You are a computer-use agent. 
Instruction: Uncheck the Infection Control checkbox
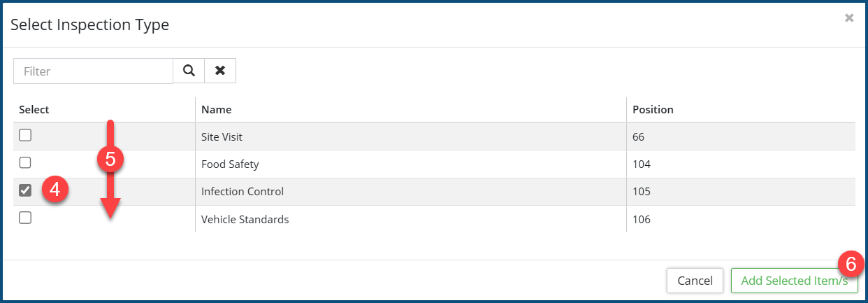coord(25,190)
